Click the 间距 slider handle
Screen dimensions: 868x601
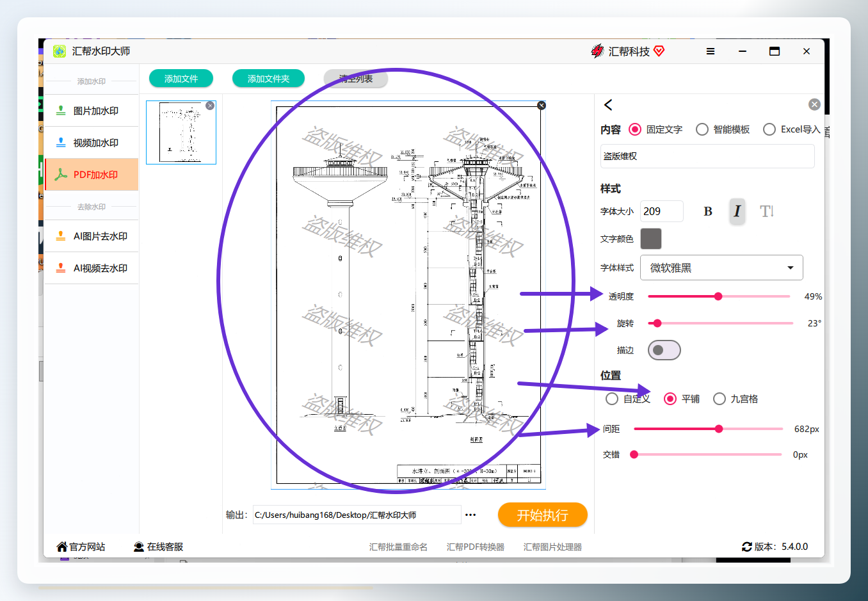click(719, 429)
